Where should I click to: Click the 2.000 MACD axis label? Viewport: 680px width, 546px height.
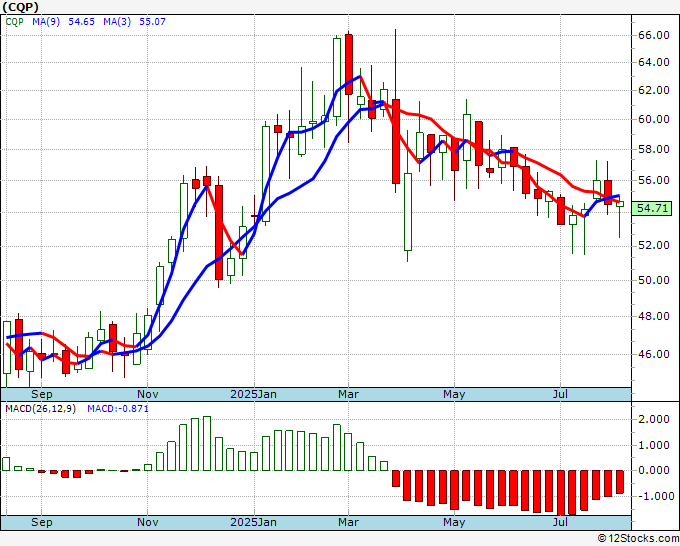654,419
